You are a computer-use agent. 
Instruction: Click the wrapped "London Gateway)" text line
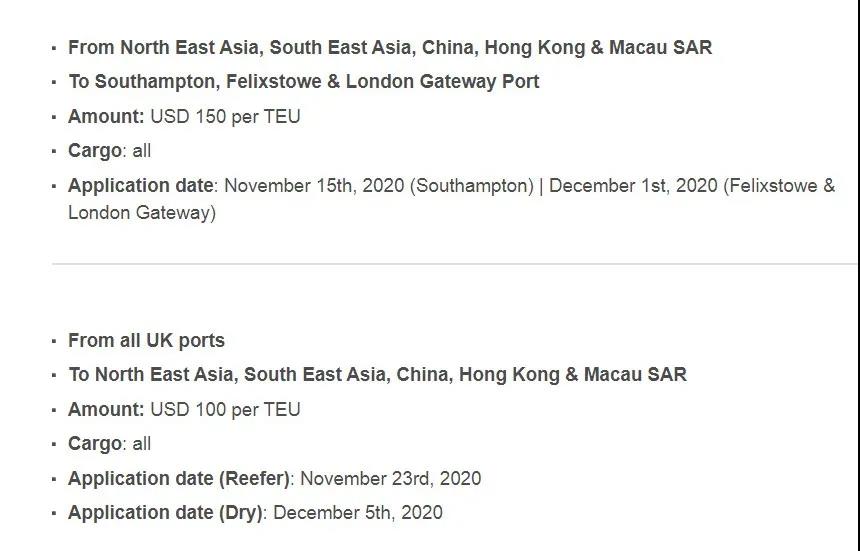141,212
